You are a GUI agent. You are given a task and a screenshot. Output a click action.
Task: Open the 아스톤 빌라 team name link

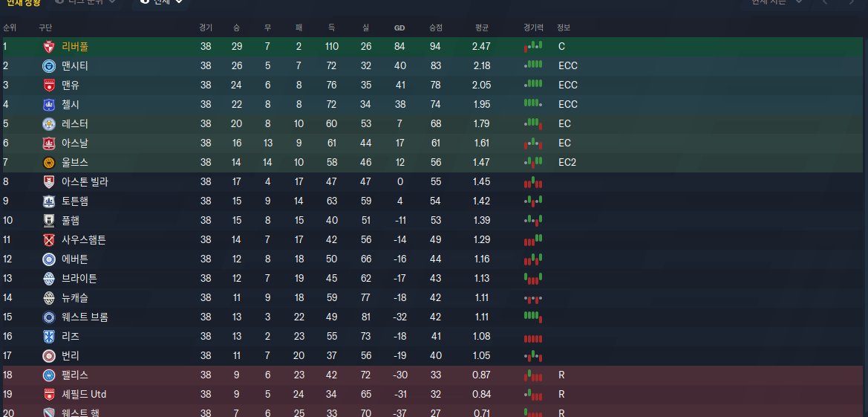tap(85, 182)
